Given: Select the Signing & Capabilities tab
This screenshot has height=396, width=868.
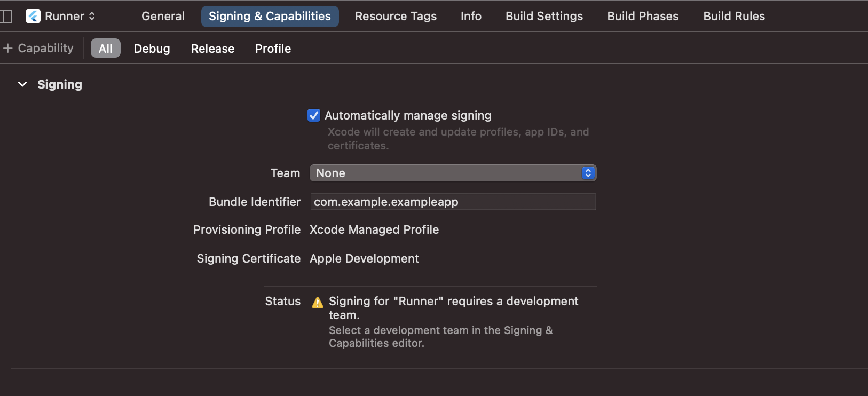Looking at the screenshot, I should pos(270,17).
